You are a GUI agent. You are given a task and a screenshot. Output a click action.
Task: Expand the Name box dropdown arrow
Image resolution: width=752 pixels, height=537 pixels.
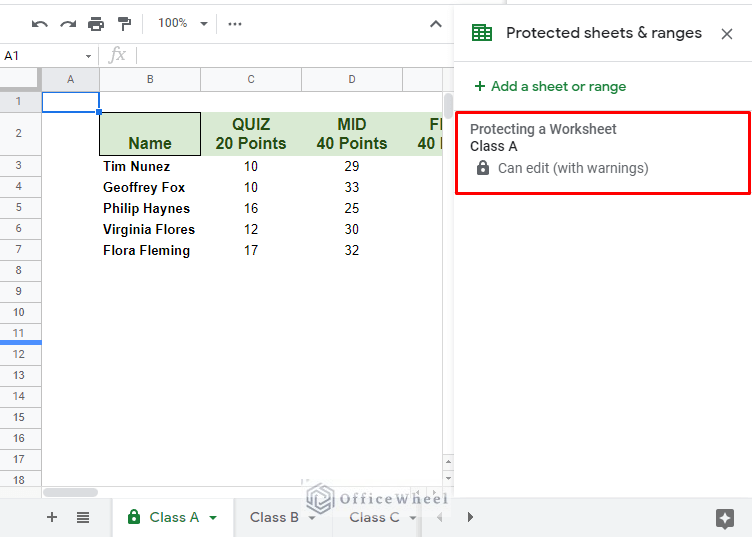pyautogui.click(x=88, y=56)
